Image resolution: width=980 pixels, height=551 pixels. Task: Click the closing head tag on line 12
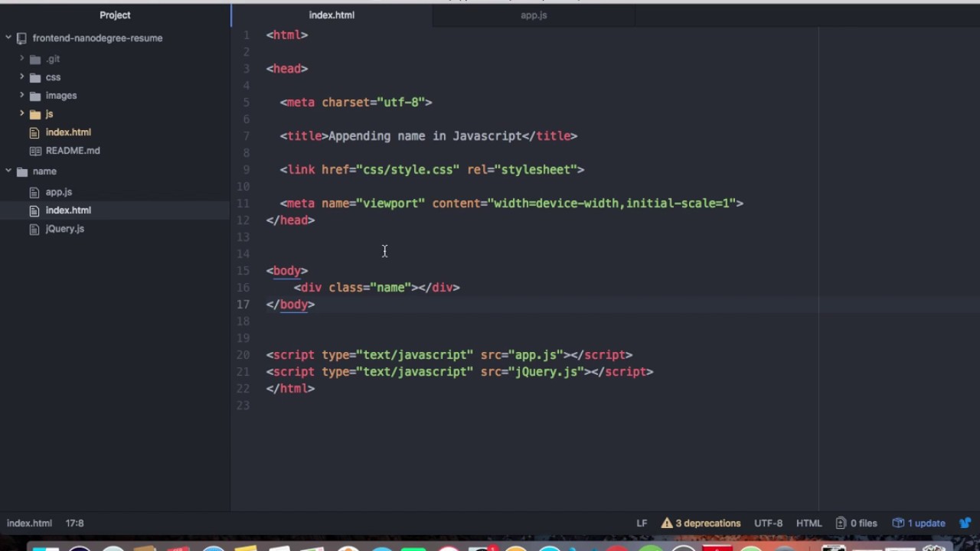(290, 220)
